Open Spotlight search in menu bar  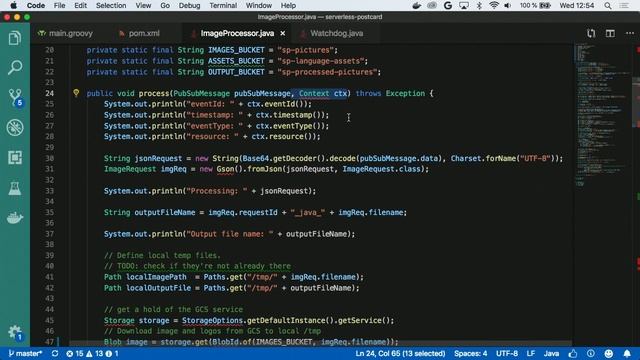[x=608, y=5]
